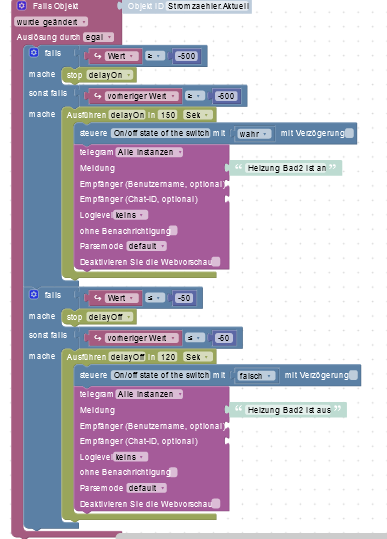Toggle 'mit Verzögerung' checkbox on falsch block
This screenshot has height=539, width=387.
(353, 375)
